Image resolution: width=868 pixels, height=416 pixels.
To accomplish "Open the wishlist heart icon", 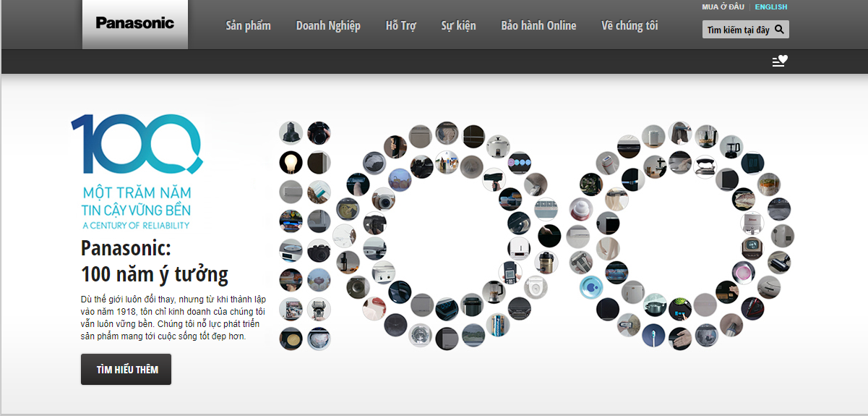I will point(780,61).
